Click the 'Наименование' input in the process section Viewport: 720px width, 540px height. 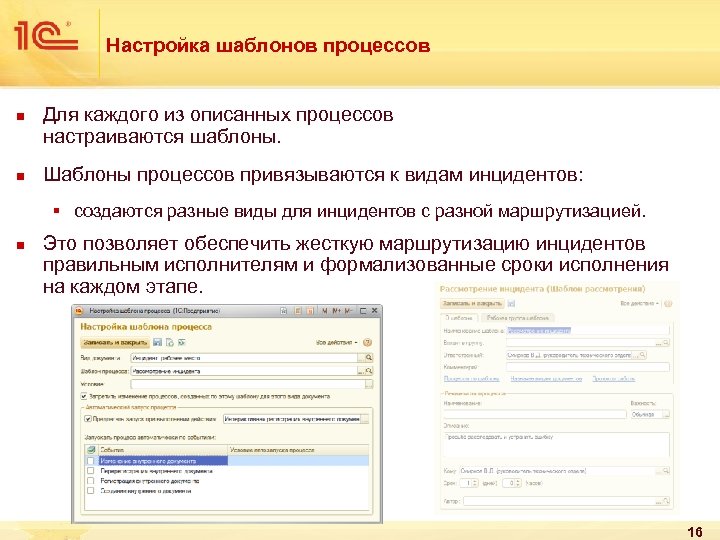[534, 414]
